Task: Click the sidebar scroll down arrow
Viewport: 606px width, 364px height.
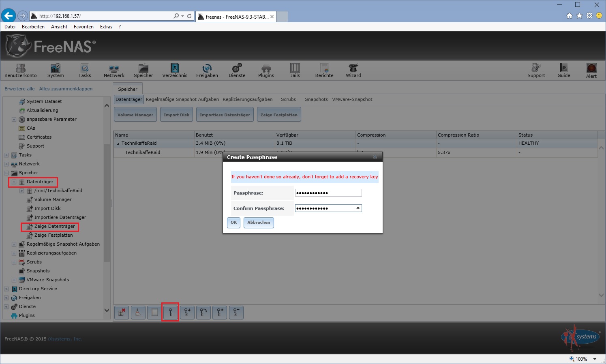Action: [107, 310]
